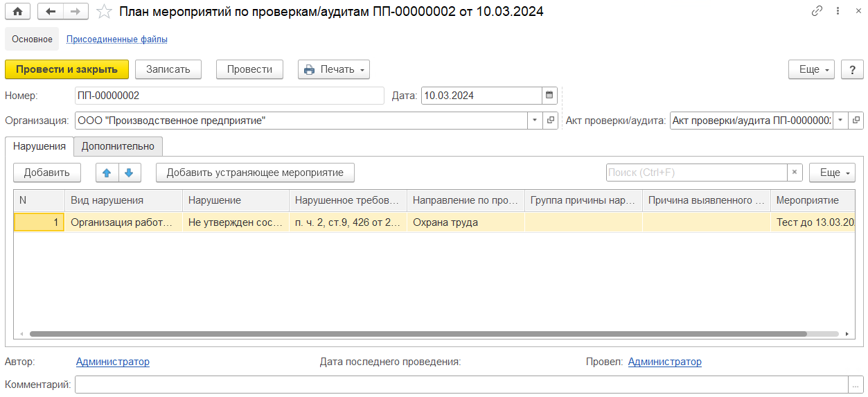
Task: Copy link using the chain icon
Action: pos(817,12)
